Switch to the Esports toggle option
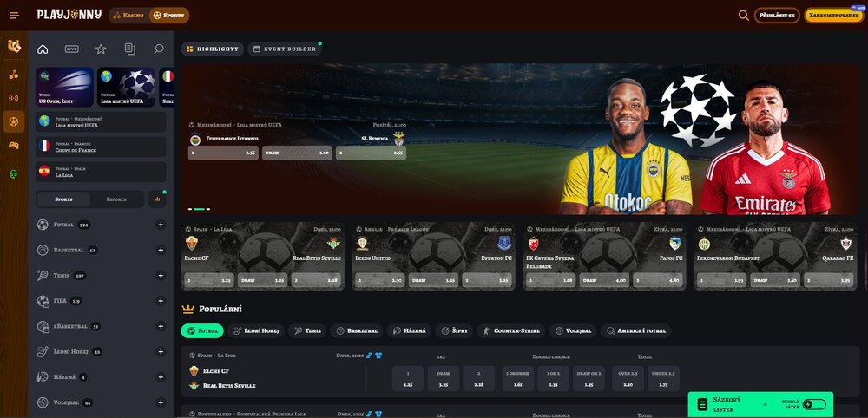The width and height of the screenshot is (868, 418). click(115, 199)
